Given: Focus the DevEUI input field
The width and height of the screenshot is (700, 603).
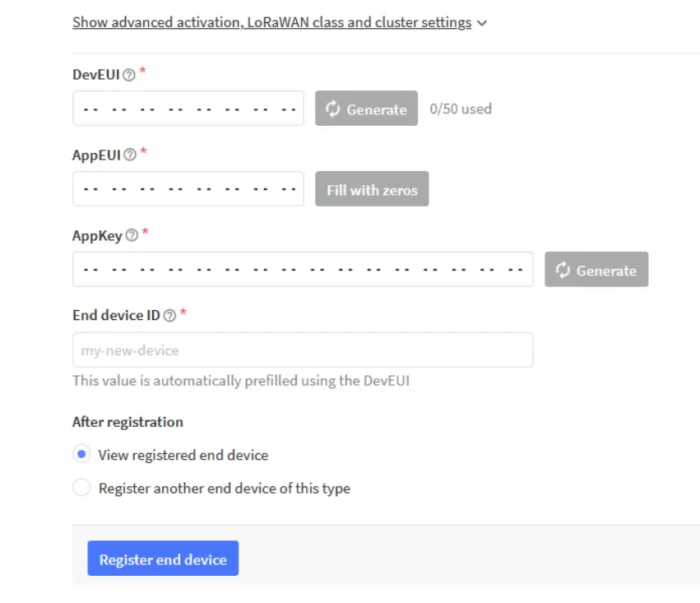Looking at the screenshot, I should pyautogui.click(x=188, y=109).
